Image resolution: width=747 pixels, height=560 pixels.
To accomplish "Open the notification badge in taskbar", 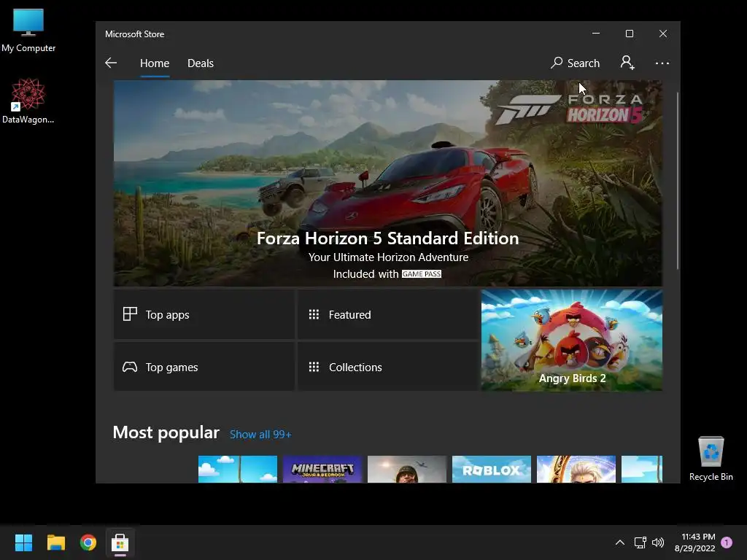I will pyautogui.click(x=727, y=542).
